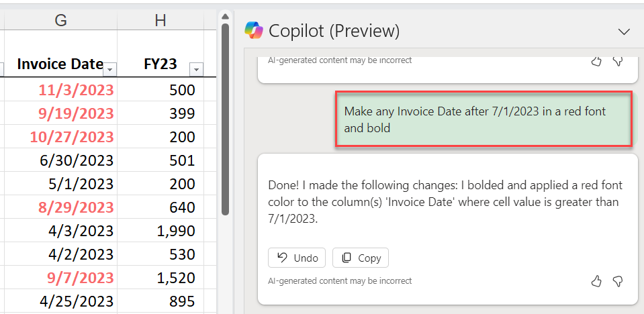The width and height of the screenshot is (644, 314).
Task: Select cell with date 4/2/2023
Action: tap(60, 254)
